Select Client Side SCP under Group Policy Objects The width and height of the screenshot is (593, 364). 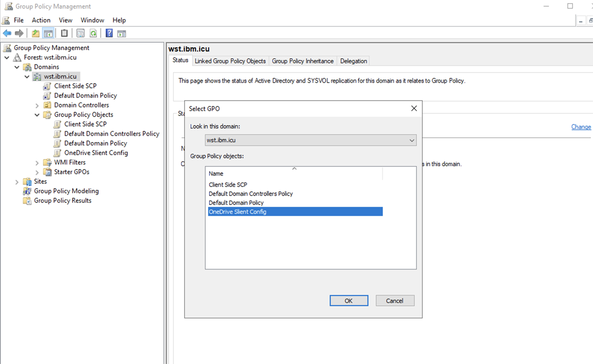click(85, 124)
